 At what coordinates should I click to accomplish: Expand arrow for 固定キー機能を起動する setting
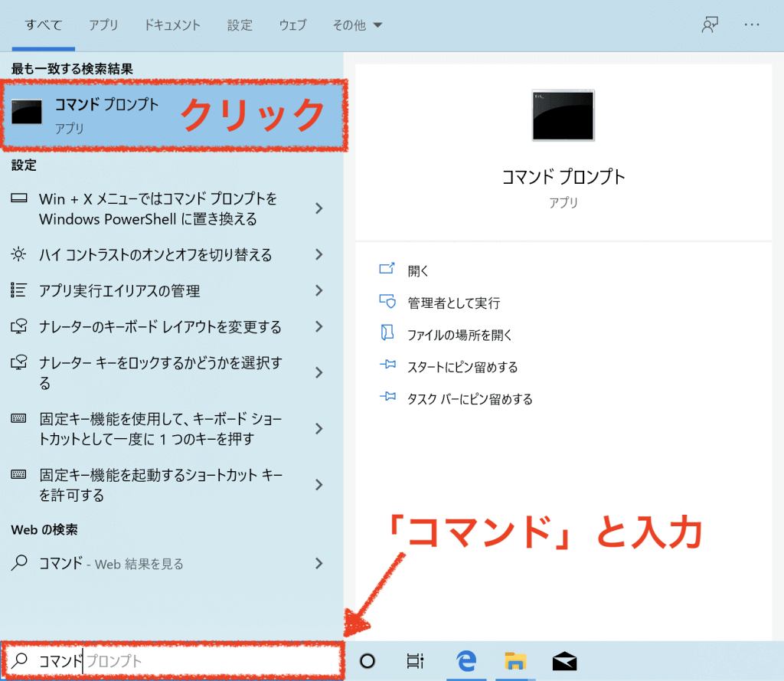319,485
